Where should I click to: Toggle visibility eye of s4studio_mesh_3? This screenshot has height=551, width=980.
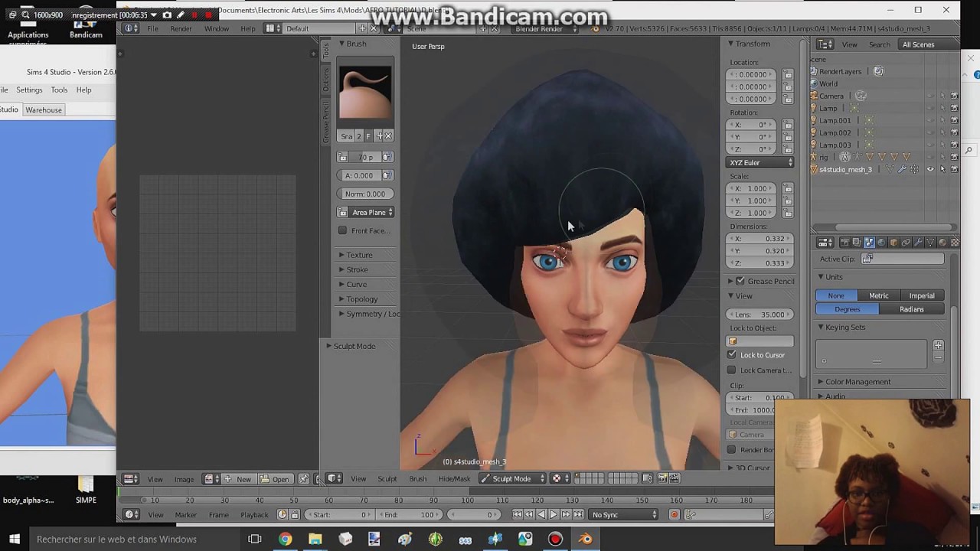tap(930, 169)
